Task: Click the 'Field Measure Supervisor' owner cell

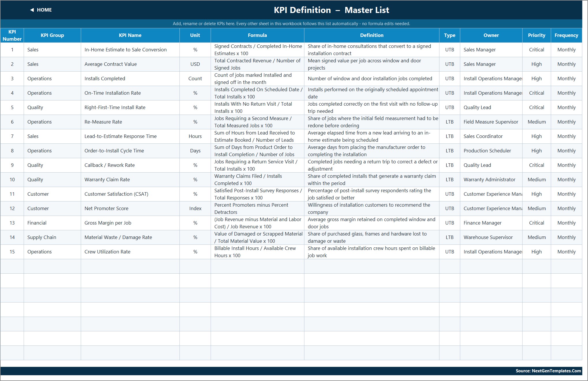Action: [491, 122]
